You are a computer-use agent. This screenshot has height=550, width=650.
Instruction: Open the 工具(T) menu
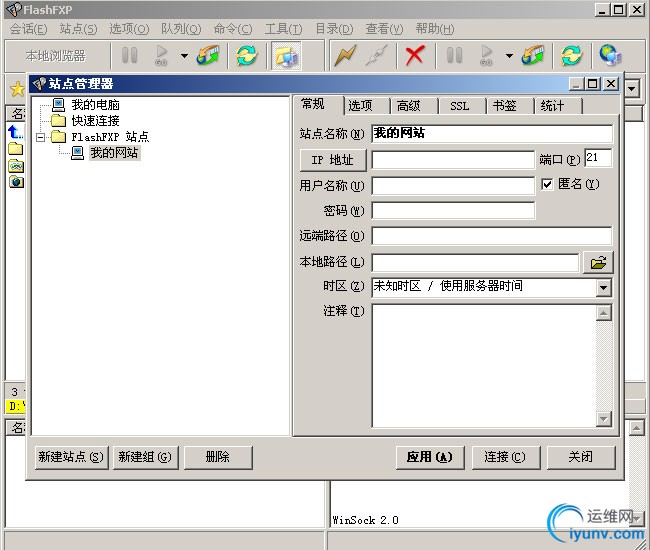tap(284, 29)
